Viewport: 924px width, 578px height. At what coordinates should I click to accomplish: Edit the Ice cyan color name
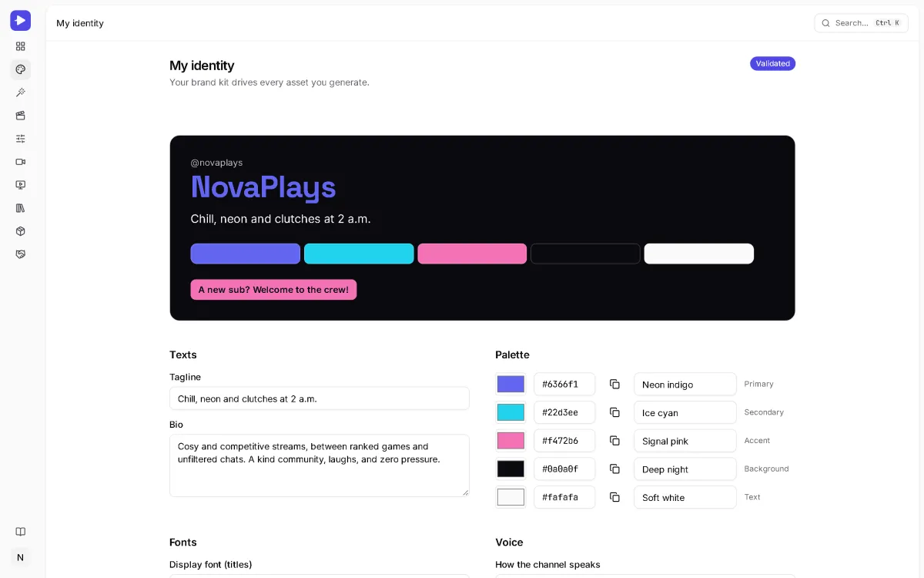click(685, 412)
